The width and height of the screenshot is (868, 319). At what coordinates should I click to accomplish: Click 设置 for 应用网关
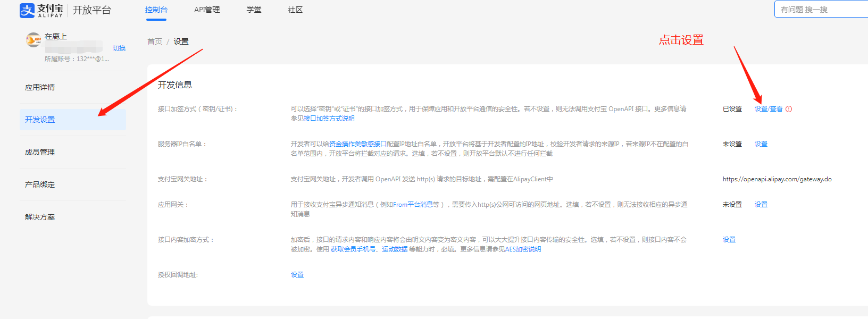click(761, 205)
